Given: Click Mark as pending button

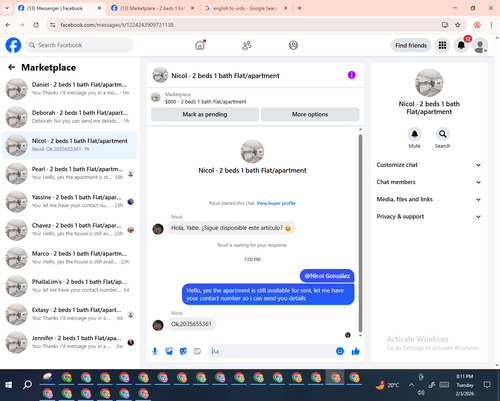Looking at the screenshot, I should click(205, 114).
